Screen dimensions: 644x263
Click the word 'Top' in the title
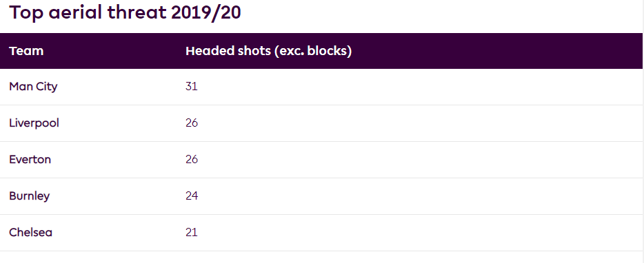[26, 14]
